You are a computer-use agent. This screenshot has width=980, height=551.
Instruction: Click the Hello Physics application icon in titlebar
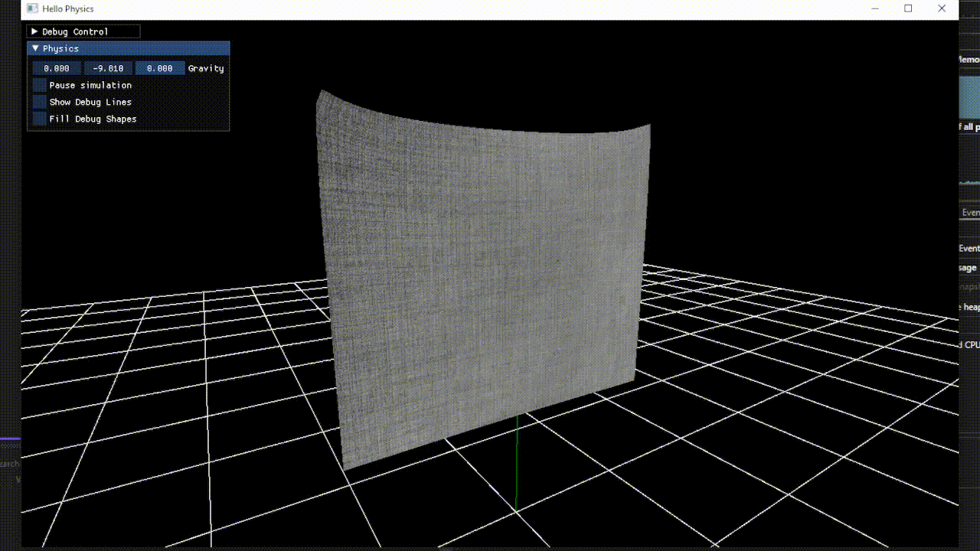(32, 8)
